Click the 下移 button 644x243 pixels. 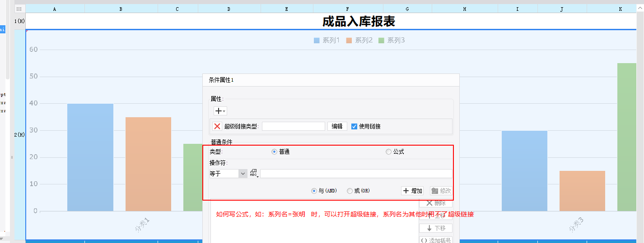tap(436, 228)
